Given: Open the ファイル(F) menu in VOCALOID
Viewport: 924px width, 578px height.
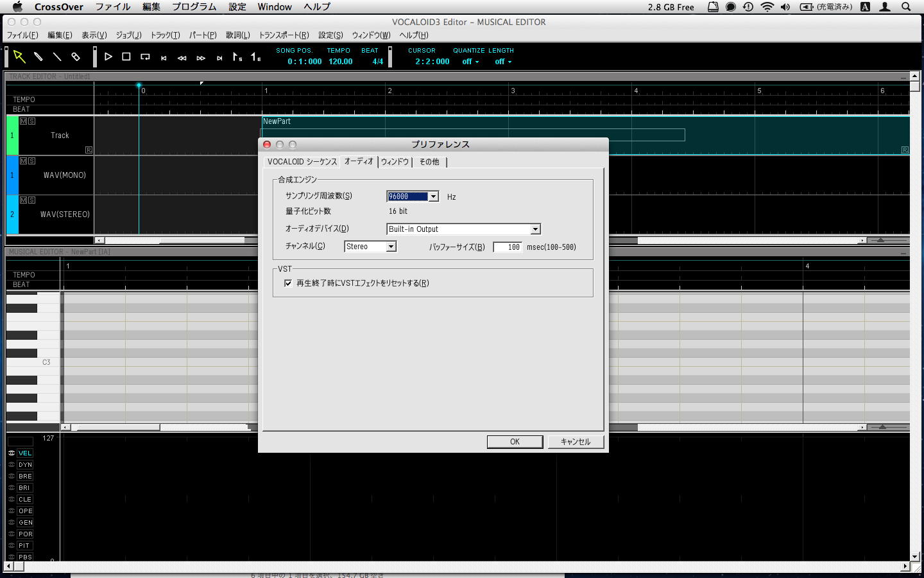Looking at the screenshot, I should tap(22, 35).
